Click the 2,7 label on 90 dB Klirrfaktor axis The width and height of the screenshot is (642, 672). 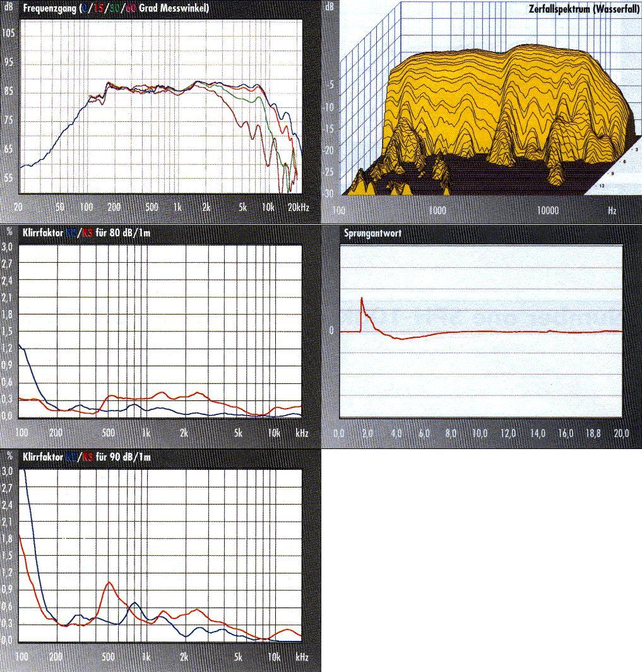8,488
